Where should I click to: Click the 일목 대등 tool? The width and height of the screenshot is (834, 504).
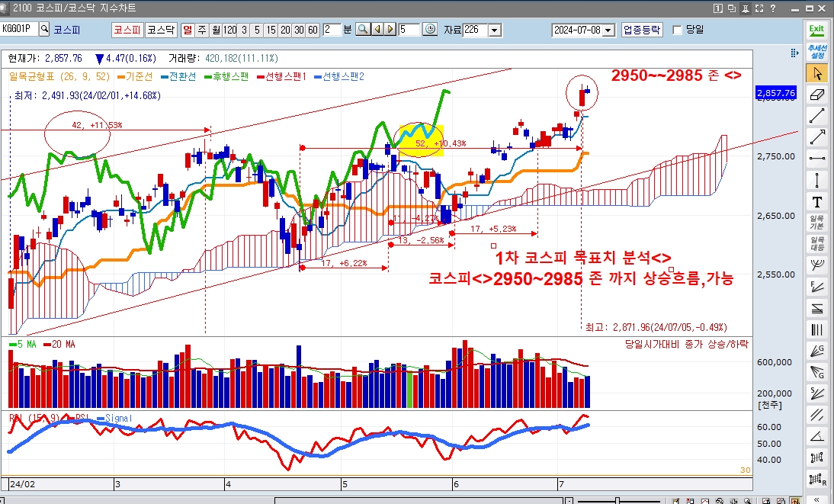click(817, 244)
